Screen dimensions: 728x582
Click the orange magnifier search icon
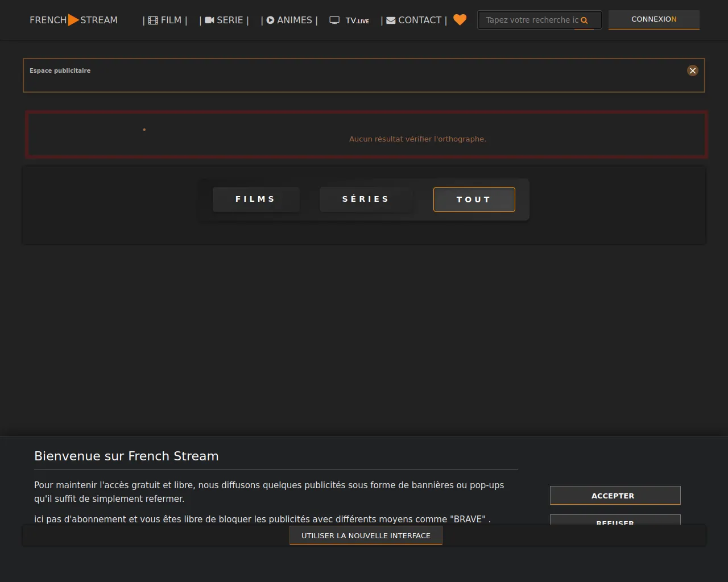click(x=584, y=20)
